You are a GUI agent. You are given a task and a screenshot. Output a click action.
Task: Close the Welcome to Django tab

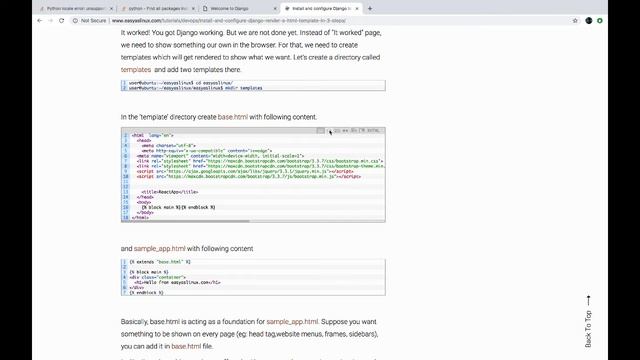(x=275, y=8)
